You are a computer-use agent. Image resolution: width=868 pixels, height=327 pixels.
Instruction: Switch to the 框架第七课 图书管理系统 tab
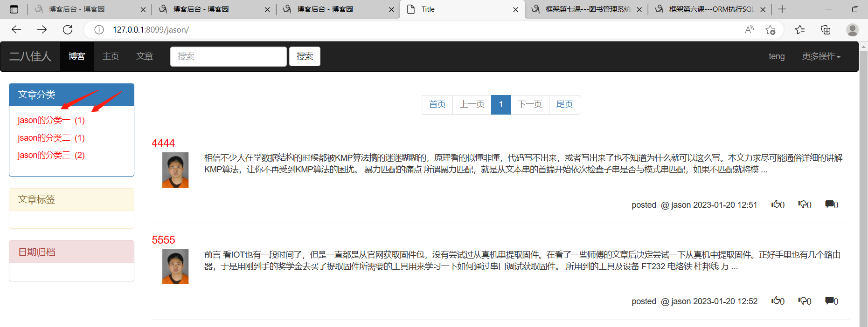click(x=586, y=9)
